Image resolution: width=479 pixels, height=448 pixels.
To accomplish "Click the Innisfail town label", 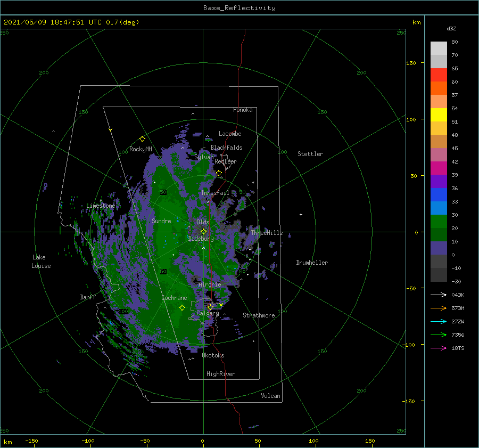I will point(215,193).
